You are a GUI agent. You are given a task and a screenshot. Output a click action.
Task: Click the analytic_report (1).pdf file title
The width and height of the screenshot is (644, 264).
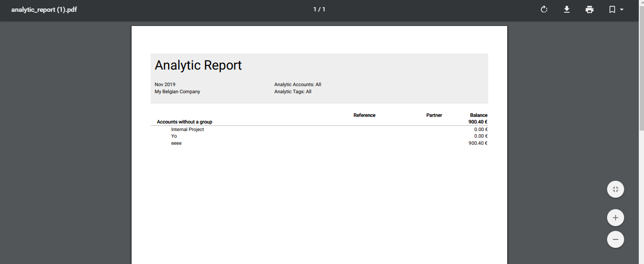(44, 9)
